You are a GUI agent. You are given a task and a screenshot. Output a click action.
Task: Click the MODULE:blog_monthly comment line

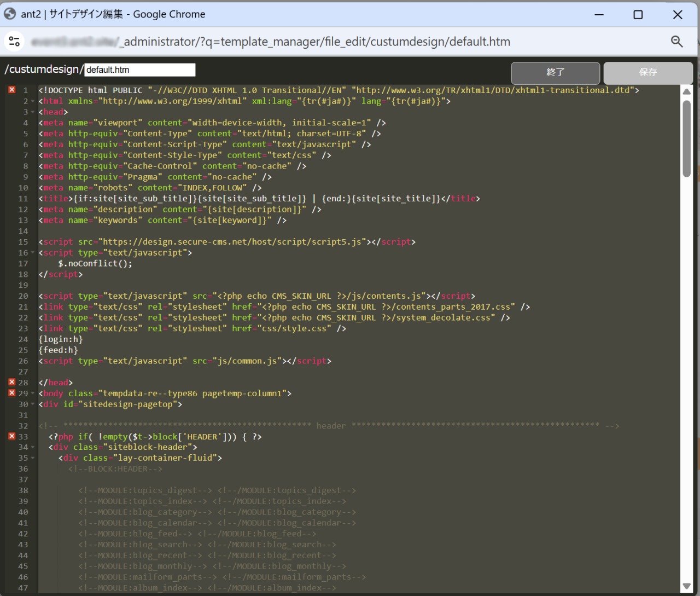[212, 566]
